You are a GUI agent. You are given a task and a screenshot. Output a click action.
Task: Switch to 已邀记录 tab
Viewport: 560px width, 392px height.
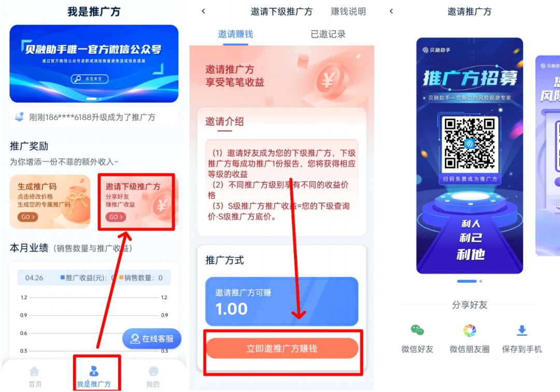pyautogui.click(x=328, y=34)
